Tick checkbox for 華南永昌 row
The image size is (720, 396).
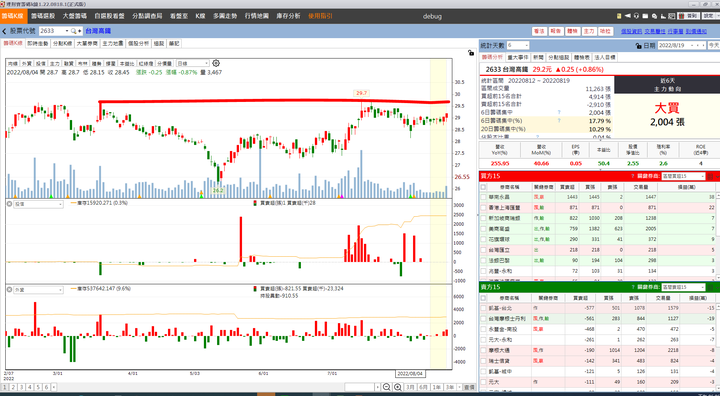point(483,197)
